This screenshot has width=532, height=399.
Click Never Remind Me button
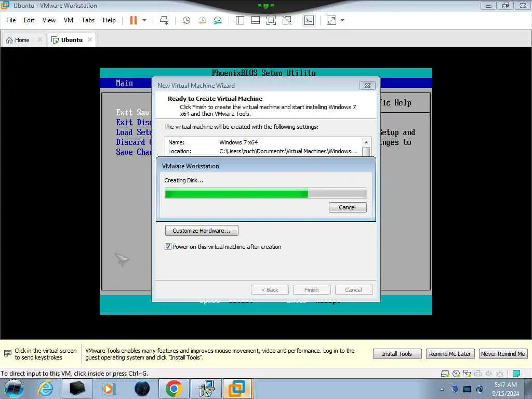pyautogui.click(x=503, y=354)
